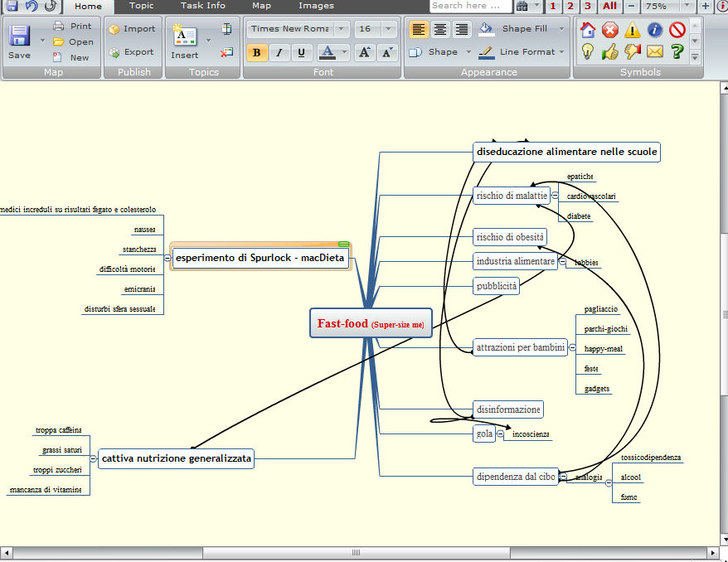Show level 2 topics
Image resolution: width=728 pixels, height=562 pixels.
click(x=570, y=6)
